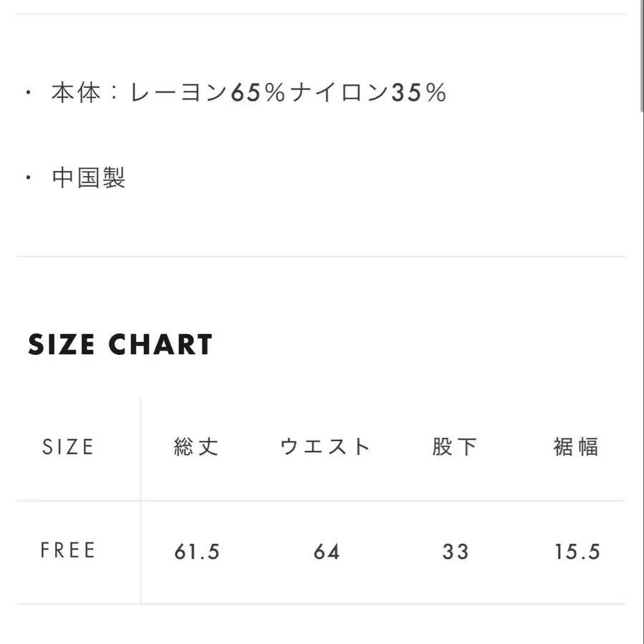Click the 総丈 column header
The image size is (644, 644).
coord(196,447)
